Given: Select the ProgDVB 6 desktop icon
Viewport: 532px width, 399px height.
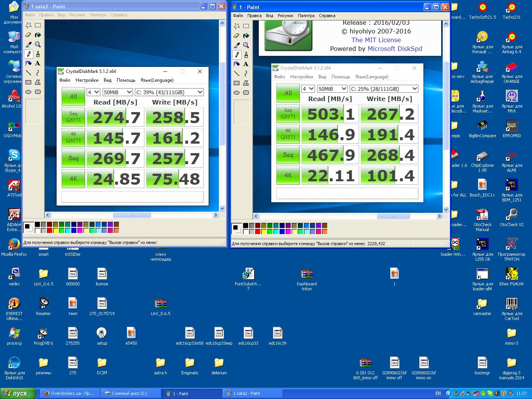Looking at the screenshot, I should (x=43, y=336).
